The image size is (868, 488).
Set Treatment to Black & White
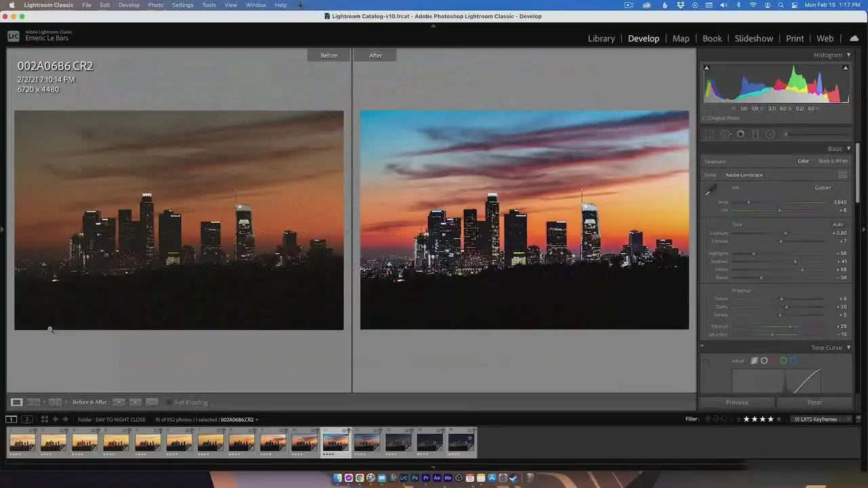[x=833, y=161]
